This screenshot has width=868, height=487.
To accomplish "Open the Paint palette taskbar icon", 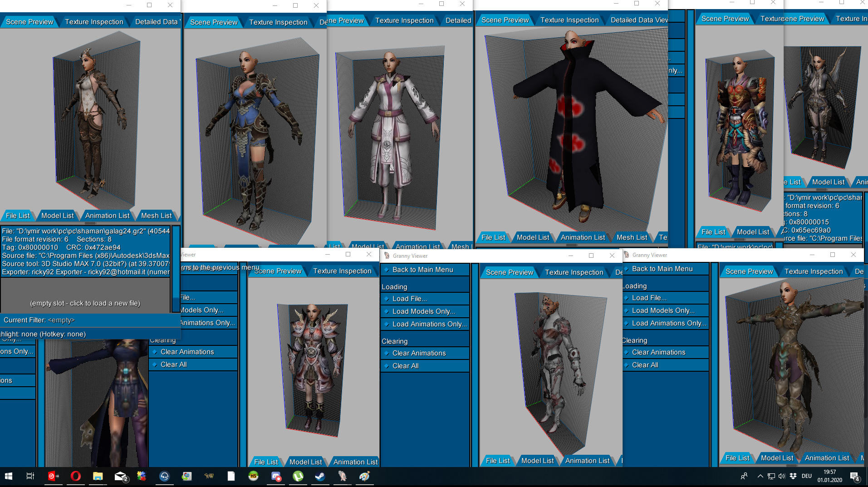I will [x=365, y=476].
